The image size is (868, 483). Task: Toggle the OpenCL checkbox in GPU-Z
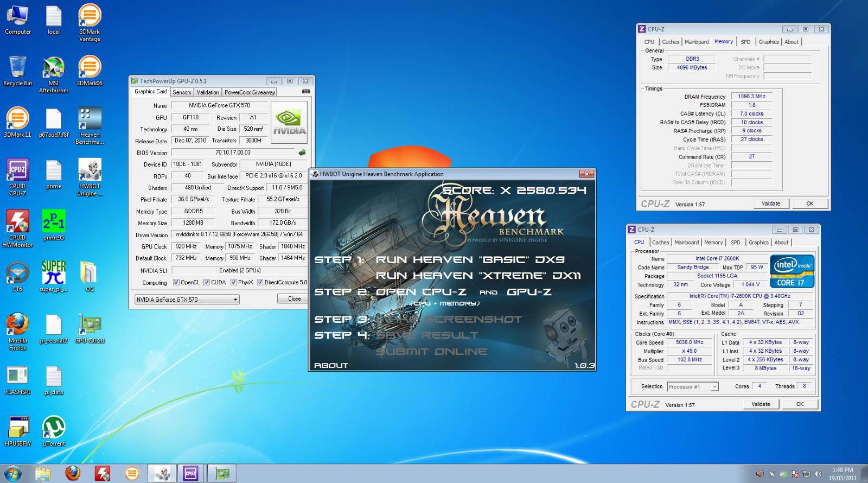176,282
